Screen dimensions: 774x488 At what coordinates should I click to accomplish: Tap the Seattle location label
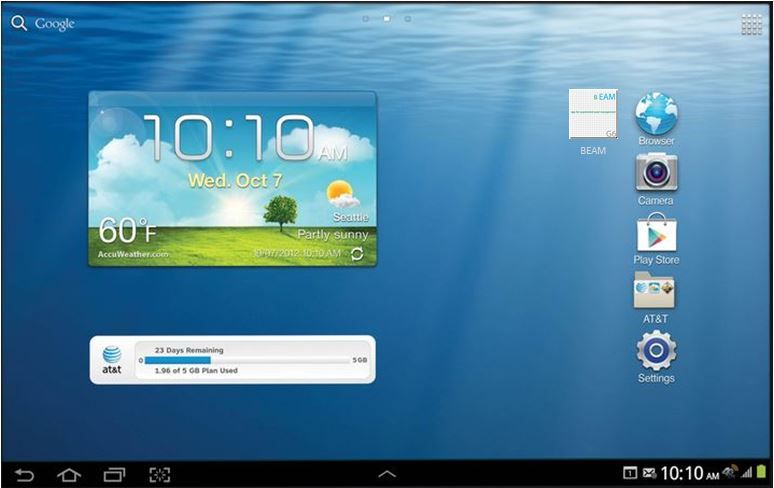(350, 217)
